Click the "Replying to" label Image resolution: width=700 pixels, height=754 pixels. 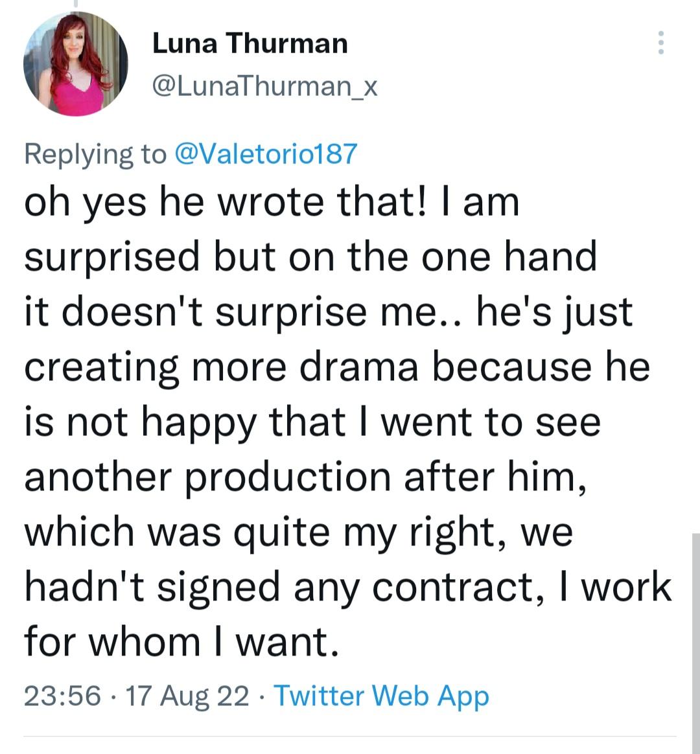click(x=95, y=154)
